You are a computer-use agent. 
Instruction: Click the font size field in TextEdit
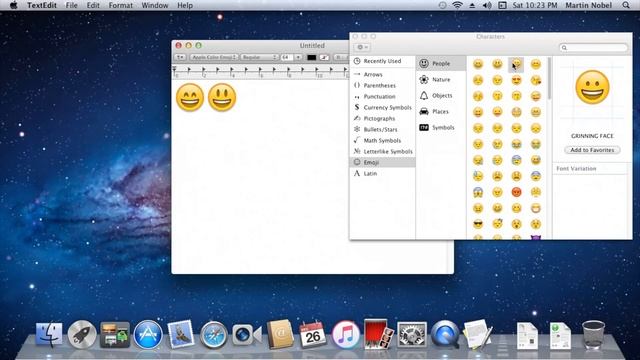pyautogui.click(x=287, y=57)
